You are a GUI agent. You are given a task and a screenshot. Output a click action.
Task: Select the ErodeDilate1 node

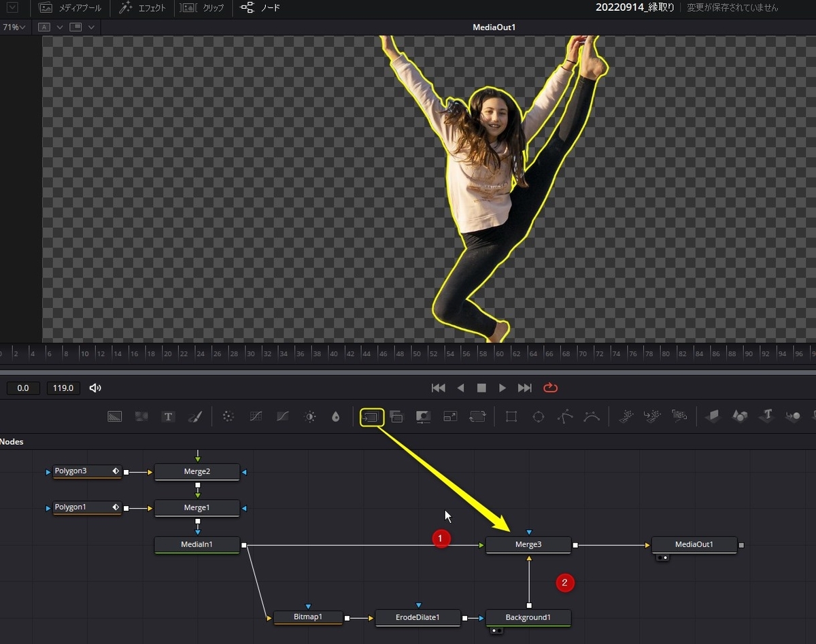[x=418, y=617]
